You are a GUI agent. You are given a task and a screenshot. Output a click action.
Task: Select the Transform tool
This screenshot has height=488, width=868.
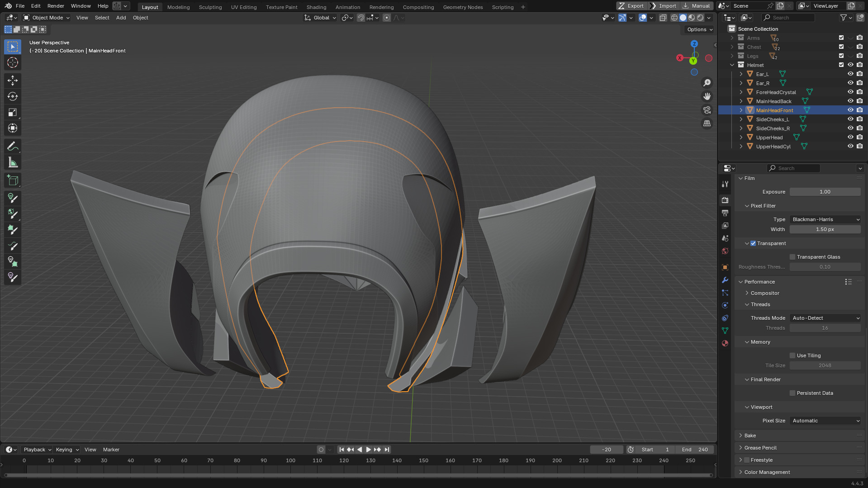click(13, 128)
